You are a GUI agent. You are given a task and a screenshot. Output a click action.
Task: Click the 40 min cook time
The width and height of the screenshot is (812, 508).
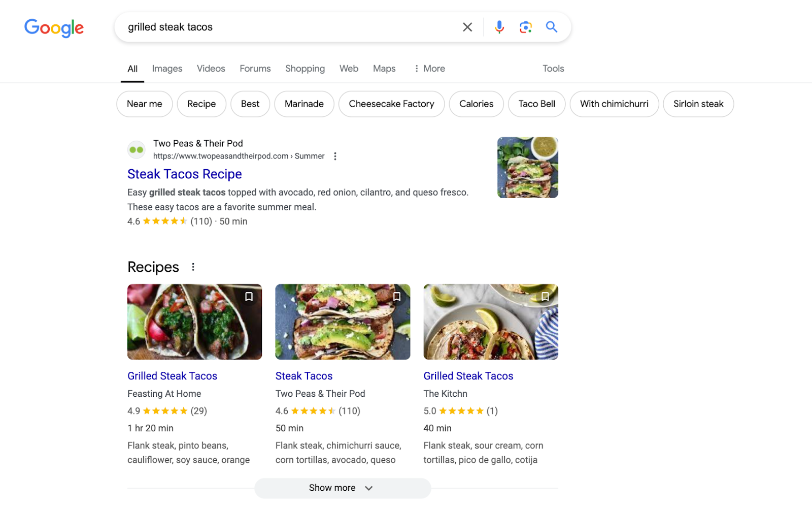437,428
